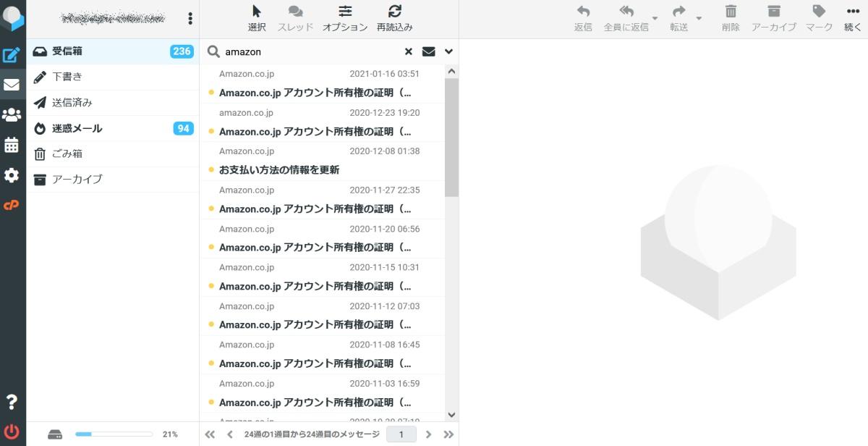Image resolution: width=868 pixels, height=446 pixels.
Task: Go to the previous page of messages
Action: pyautogui.click(x=230, y=434)
